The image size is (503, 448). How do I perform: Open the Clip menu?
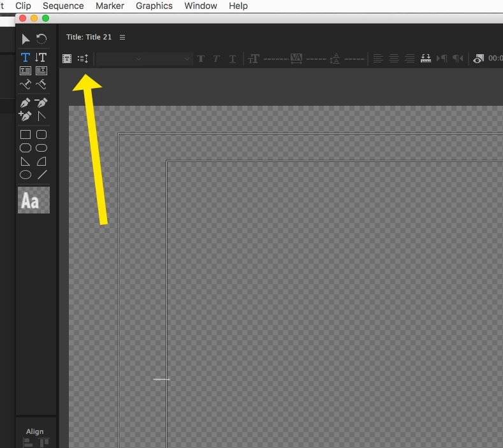[x=23, y=6]
